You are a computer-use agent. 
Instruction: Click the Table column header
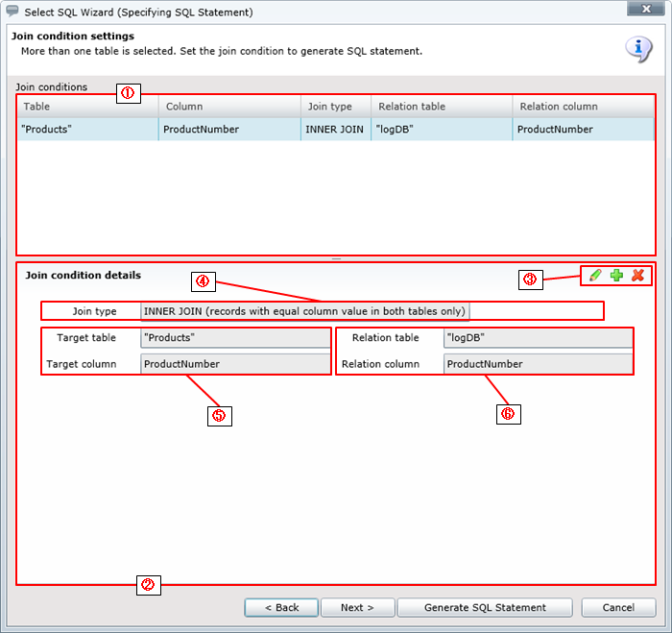click(86, 106)
